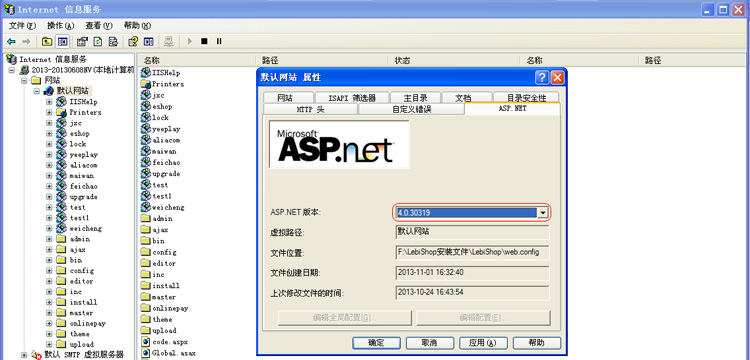
Task: Select feichao in the tree
Action: pos(83,186)
